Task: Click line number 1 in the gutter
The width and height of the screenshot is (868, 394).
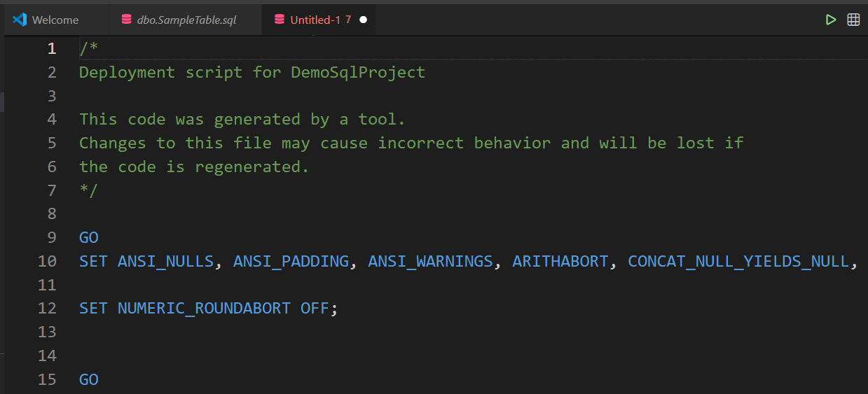Action: pyautogui.click(x=51, y=48)
